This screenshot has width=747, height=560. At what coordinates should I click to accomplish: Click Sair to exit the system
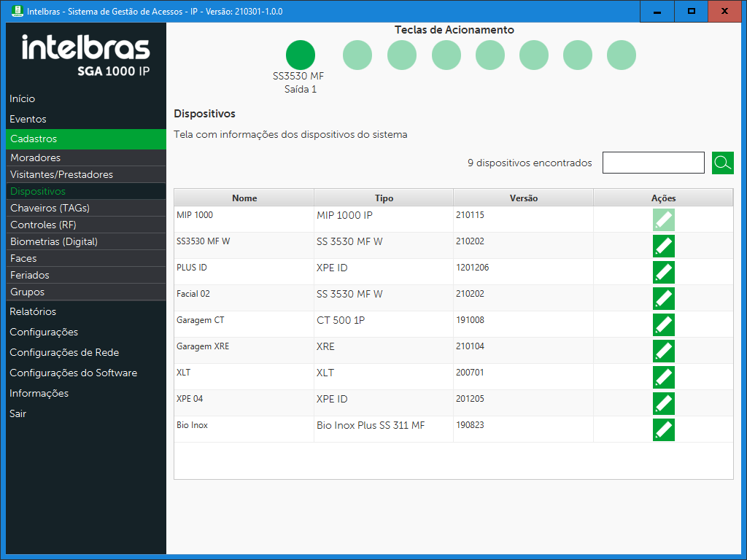[x=18, y=413]
